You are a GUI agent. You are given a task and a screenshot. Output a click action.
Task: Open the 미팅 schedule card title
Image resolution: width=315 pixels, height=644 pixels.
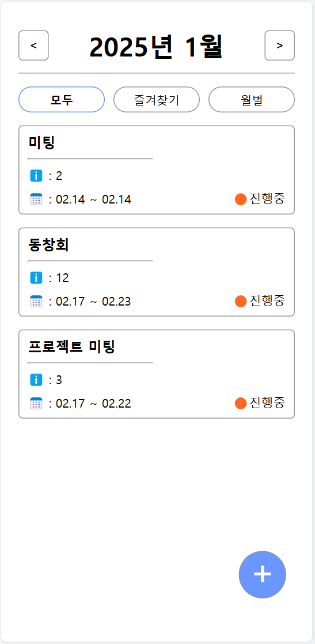click(x=42, y=142)
